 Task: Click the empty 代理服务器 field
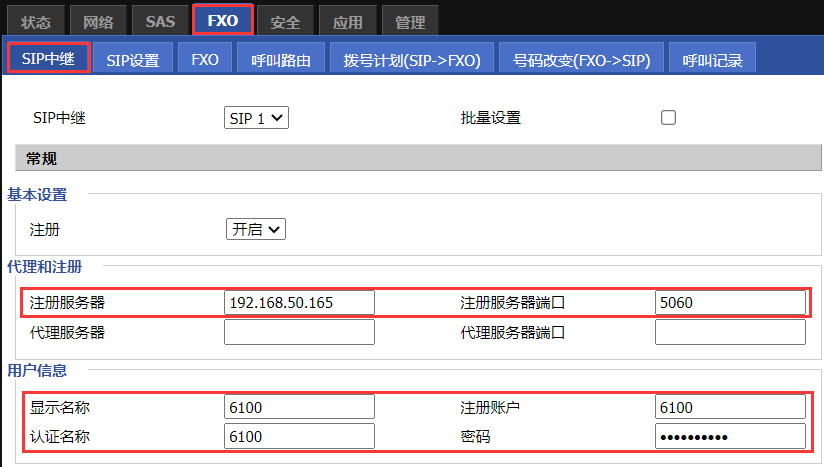(x=299, y=332)
